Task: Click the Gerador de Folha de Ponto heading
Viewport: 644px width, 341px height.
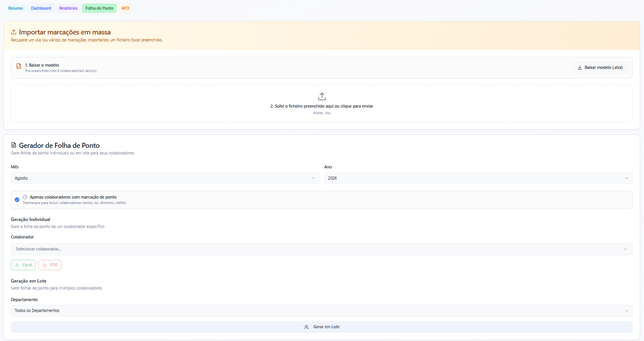Action: point(60,146)
